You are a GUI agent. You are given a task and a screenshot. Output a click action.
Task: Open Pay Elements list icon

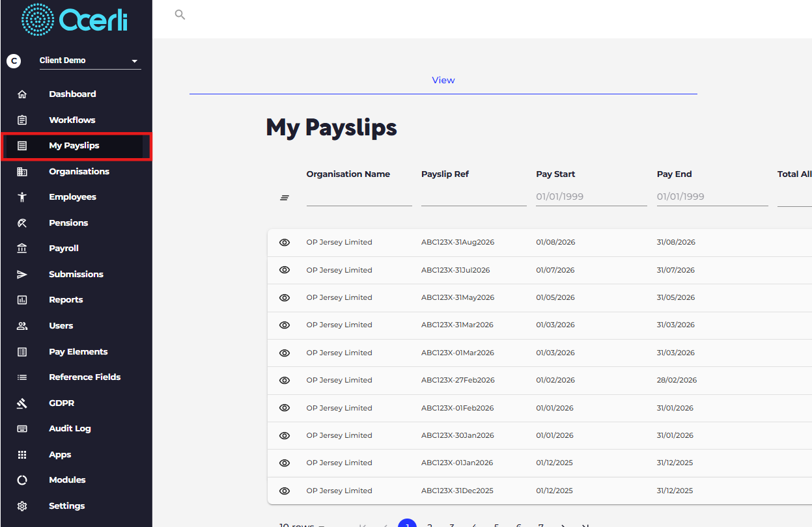[22, 352]
